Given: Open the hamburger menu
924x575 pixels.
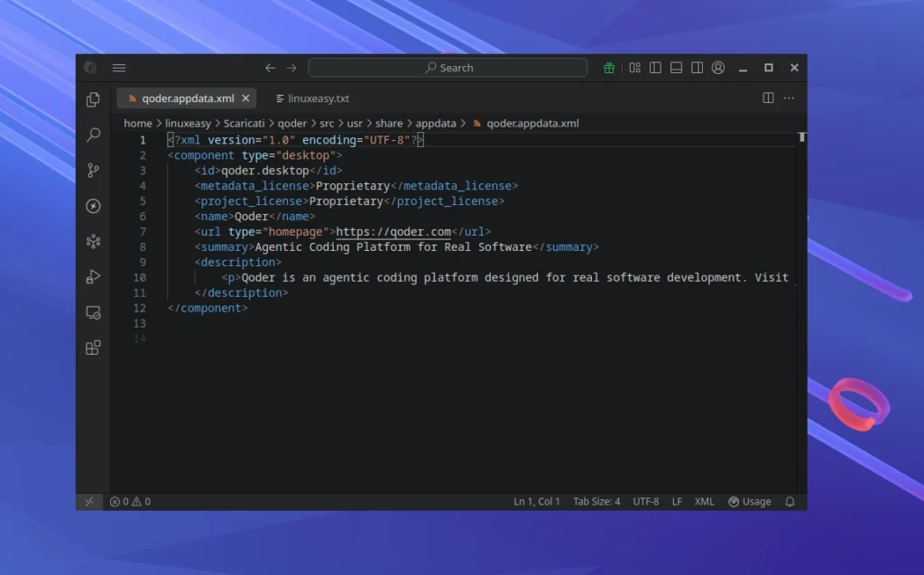Looking at the screenshot, I should click(x=118, y=68).
